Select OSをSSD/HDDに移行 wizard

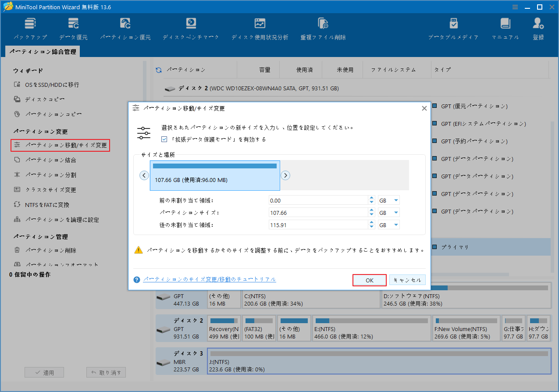point(46,85)
